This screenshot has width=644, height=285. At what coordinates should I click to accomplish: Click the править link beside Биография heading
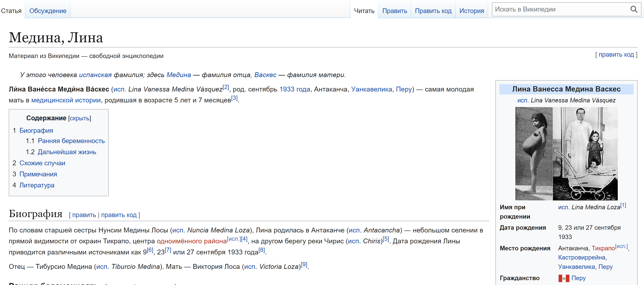[x=84, y=215]
